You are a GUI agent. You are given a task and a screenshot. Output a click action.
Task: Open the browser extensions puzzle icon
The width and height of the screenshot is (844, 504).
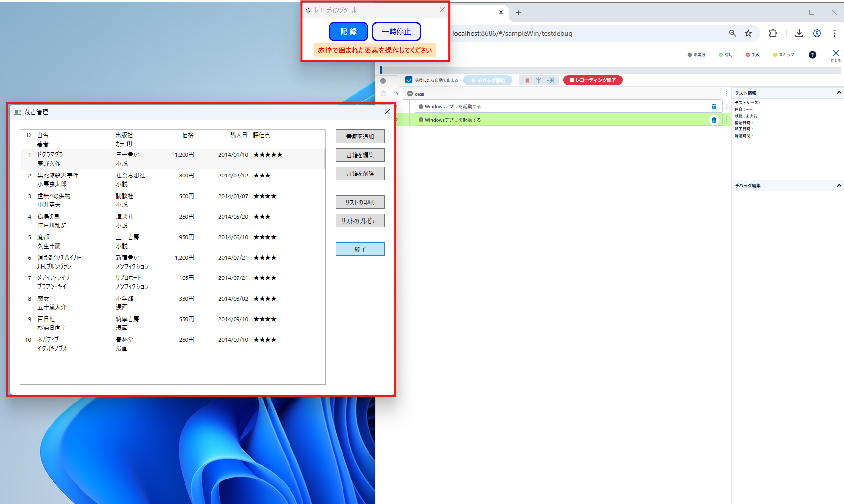click(773, 33)
